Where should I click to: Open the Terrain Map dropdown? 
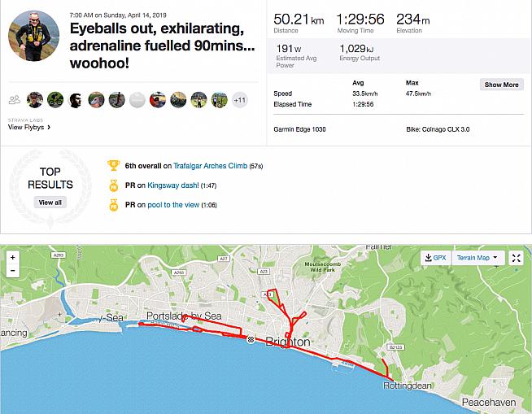pyautogui.click(x=481, y=258)
